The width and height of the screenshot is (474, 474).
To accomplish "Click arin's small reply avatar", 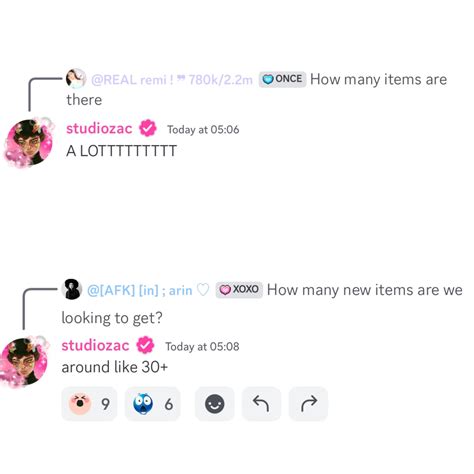I will pyautogui.click(x=72, y=289).
